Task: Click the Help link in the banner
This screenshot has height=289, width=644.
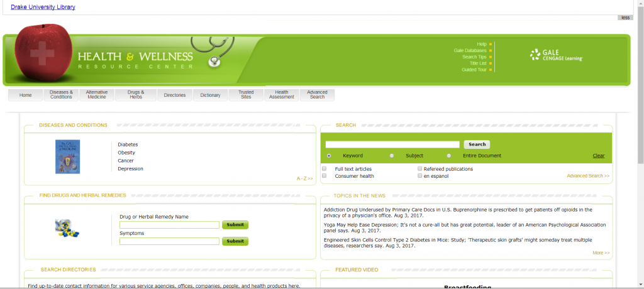Action: (482, 45)
